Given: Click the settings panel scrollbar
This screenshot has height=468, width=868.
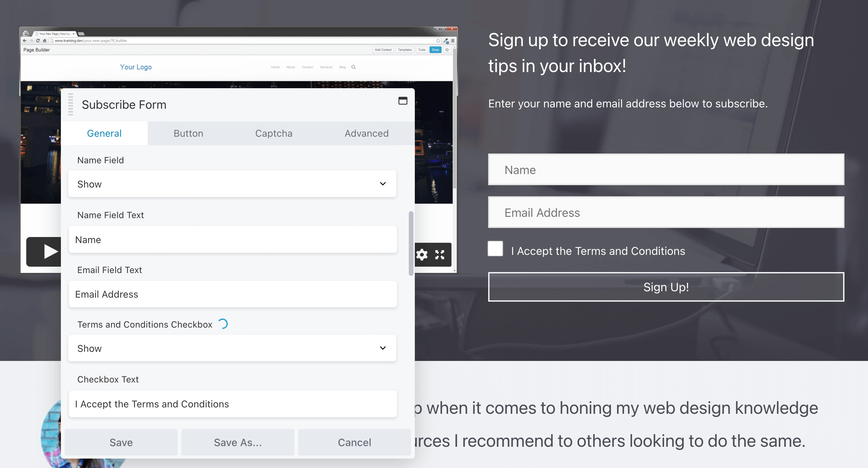Looking at the screenshot, I should (411, 243).
